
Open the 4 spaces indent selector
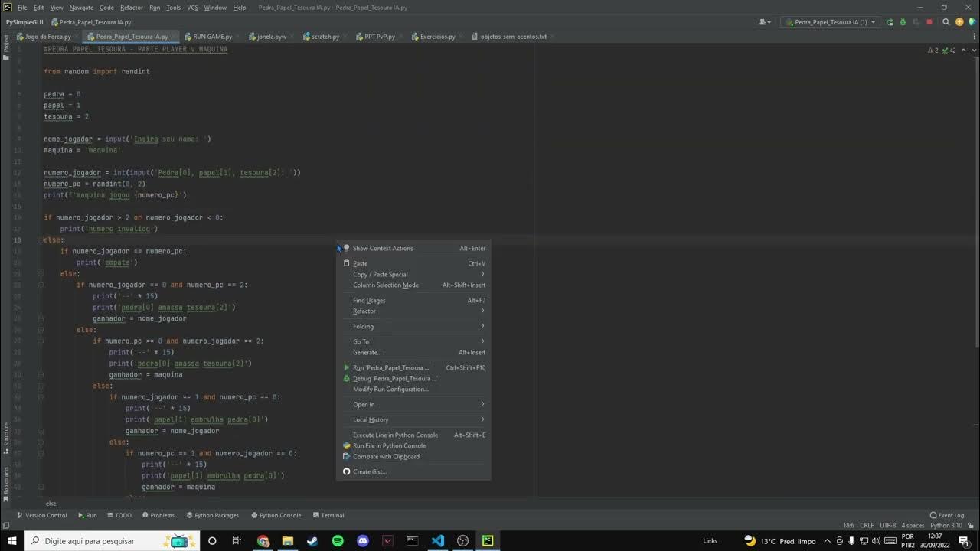[x=913, y=526]
